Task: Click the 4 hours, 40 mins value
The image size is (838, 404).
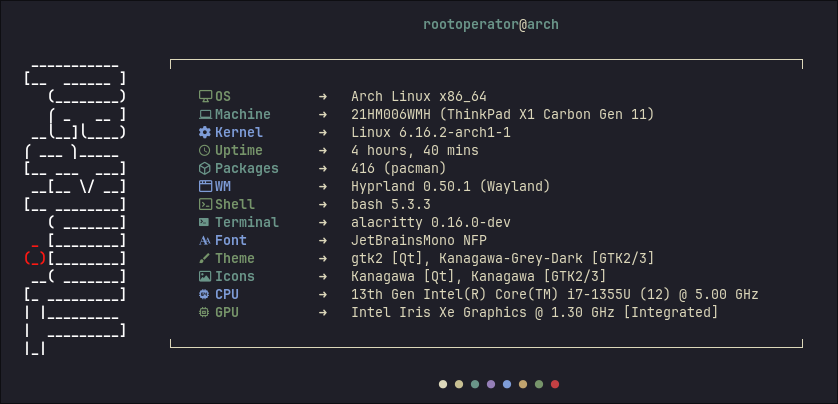Action: pos(415,151)
